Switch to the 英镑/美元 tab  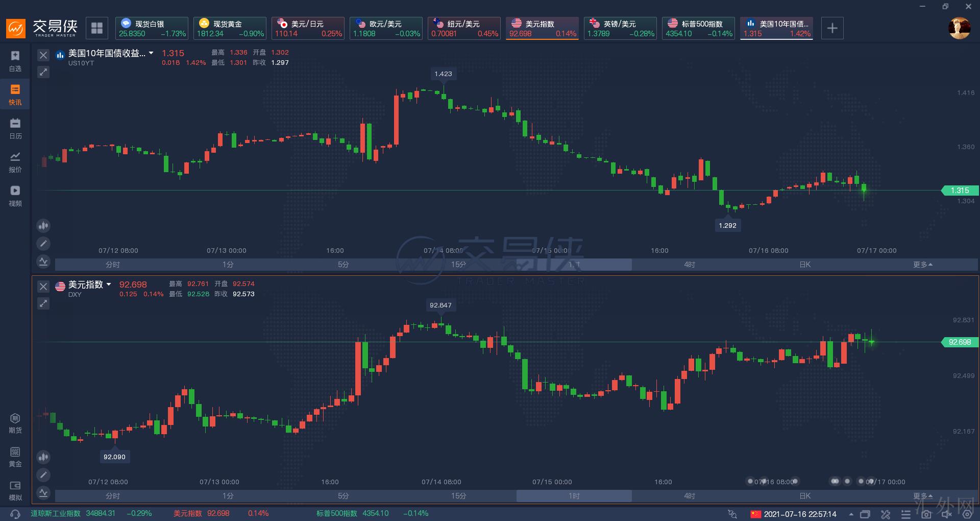tap(620, 28)
